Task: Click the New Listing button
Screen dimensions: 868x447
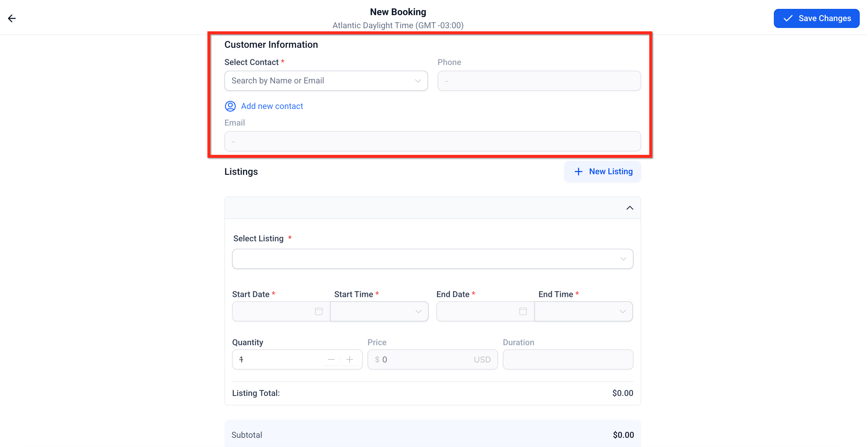Action: pyautogui.click(x=603, y=172)
